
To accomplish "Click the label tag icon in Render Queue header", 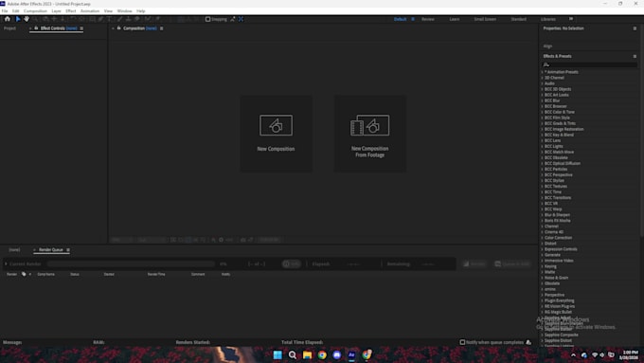I will (x=24, y=274).
